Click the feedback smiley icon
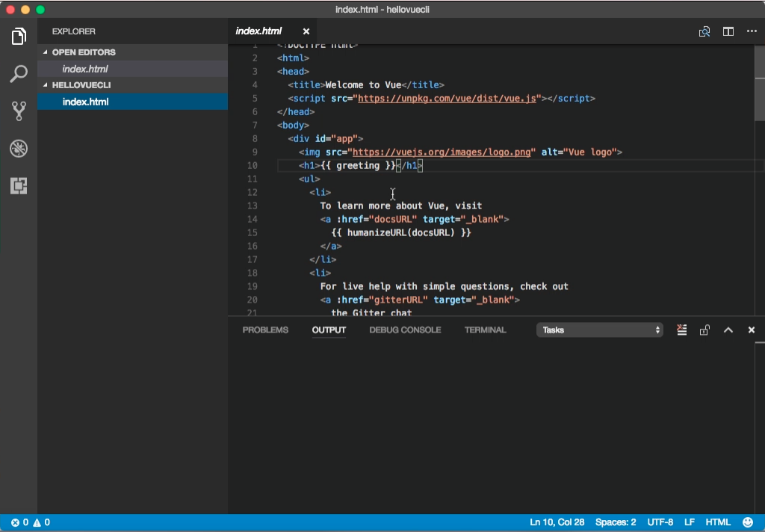 tap(747, 522)
